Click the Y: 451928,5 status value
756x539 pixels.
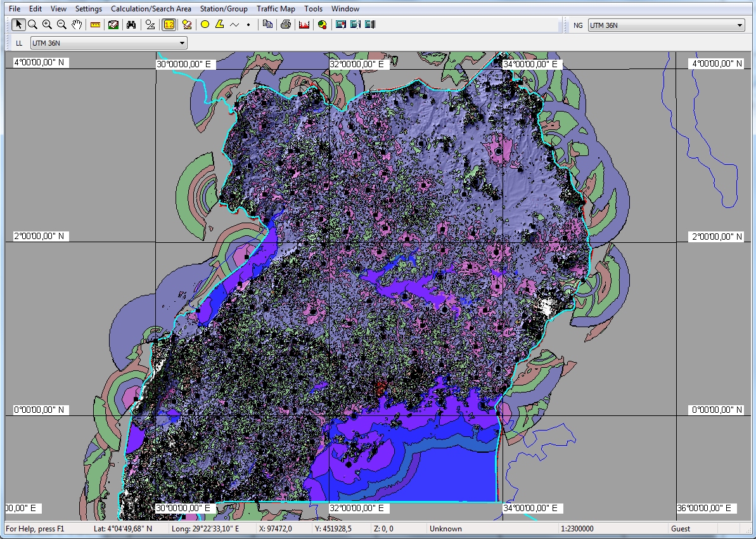[x=333, y=529]
